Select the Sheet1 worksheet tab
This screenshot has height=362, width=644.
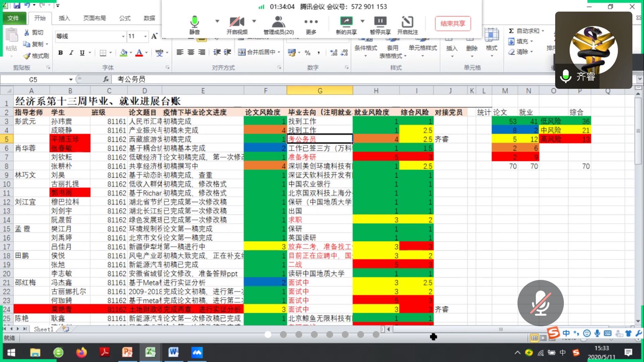click(x=43, y=329)
